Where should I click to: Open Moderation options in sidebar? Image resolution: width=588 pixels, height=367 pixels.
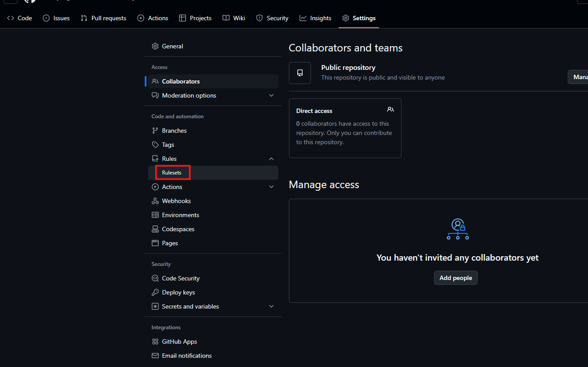pos(213,95)
